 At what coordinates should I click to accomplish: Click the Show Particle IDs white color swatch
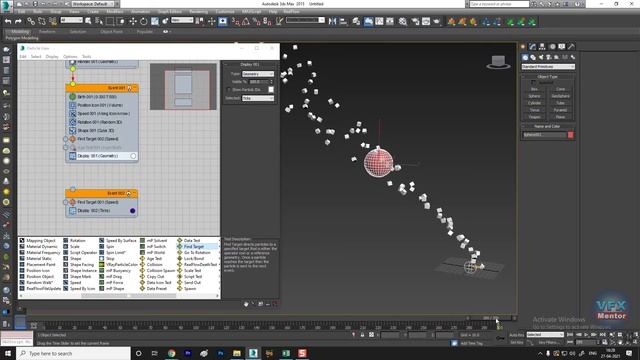(x=271, y=89)
